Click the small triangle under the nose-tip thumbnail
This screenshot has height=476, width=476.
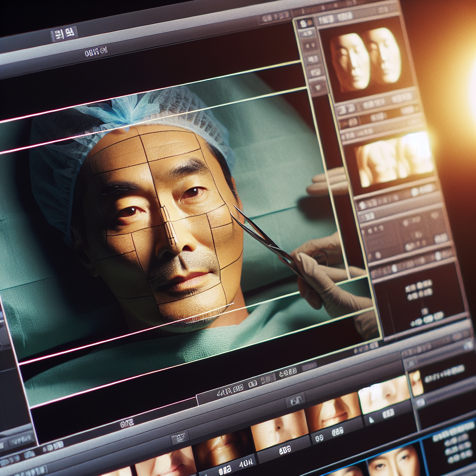point(371,420)
